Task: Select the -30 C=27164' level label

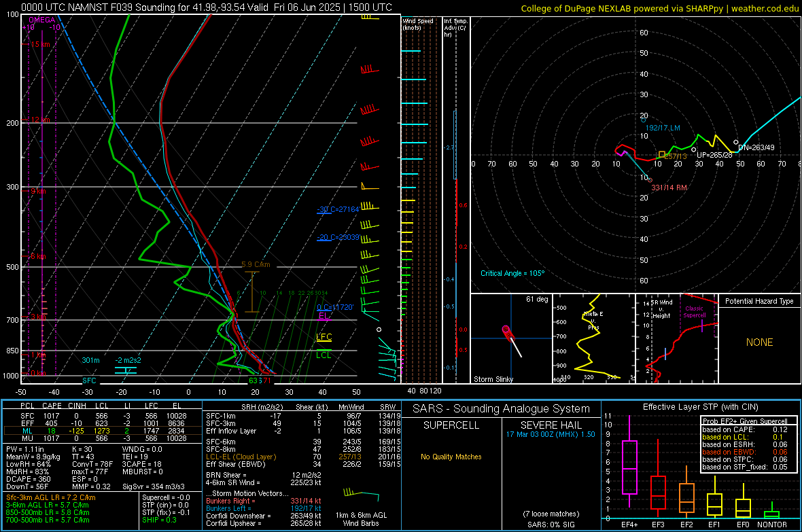Action: point(338,209)
